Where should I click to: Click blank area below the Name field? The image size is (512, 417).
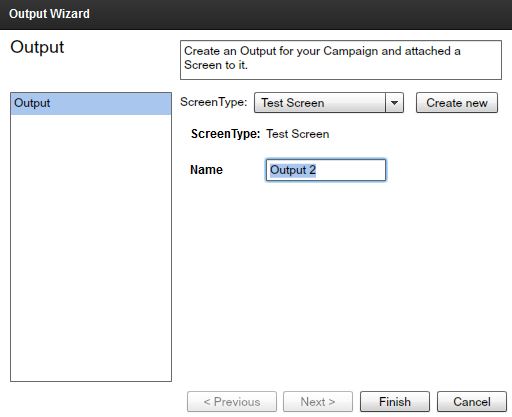pos(340,283)
